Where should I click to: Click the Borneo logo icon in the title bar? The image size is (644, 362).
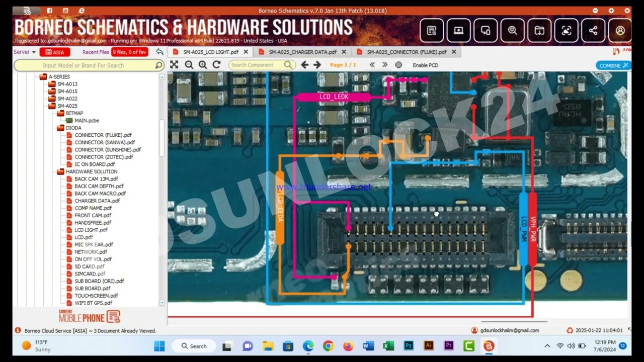(x=27, y=11)
